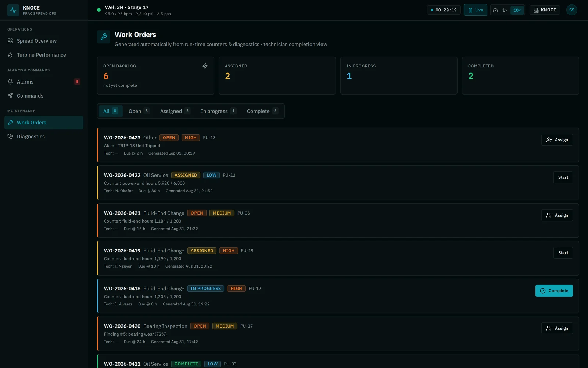Go to Alarms page
This screenshot has width=588, height=368.
tap(44, 82)
